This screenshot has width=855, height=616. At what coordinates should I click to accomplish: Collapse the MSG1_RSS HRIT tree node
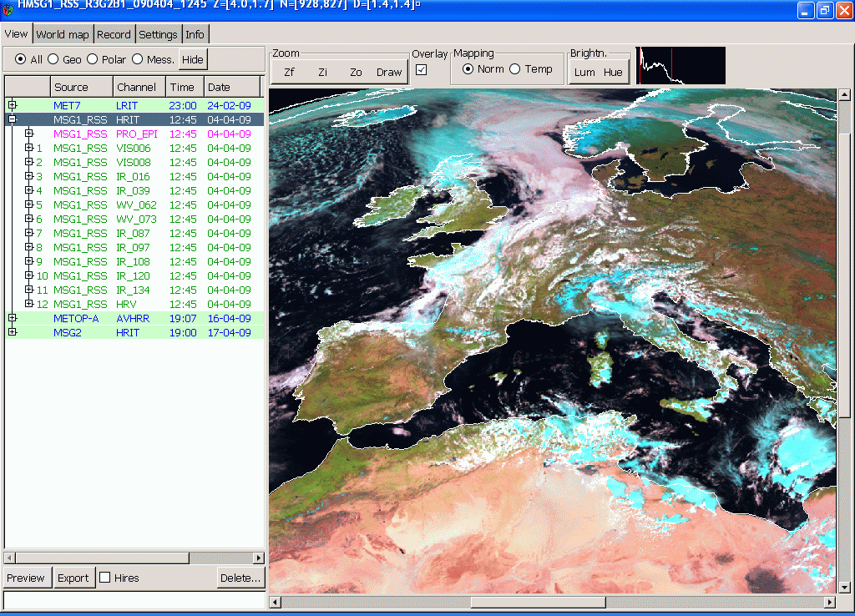pyautogui.click(x=13, y=119)
